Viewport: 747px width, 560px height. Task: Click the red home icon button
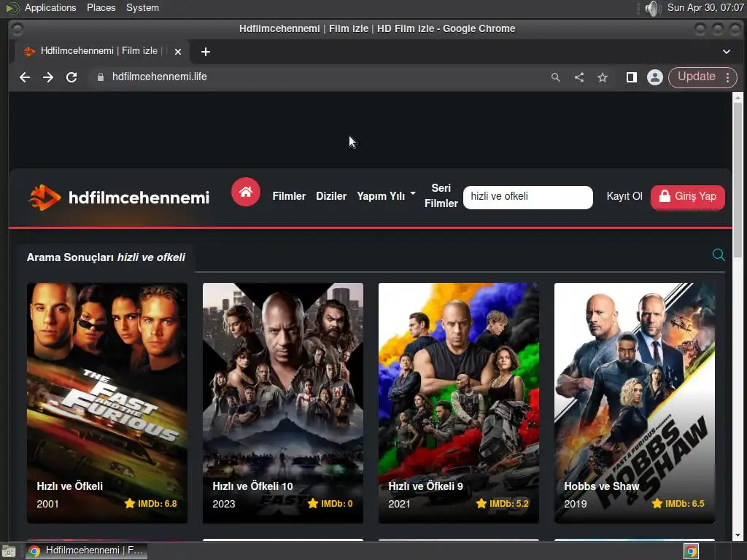[x=245, y=192]
